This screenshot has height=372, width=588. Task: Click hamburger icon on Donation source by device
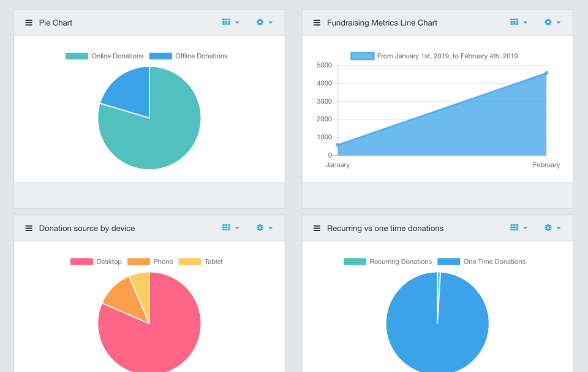(x=29, y=228)
